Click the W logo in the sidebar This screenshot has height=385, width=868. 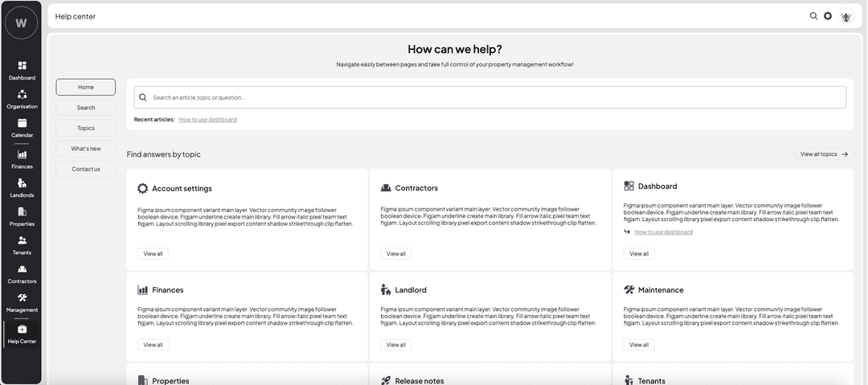21,23
